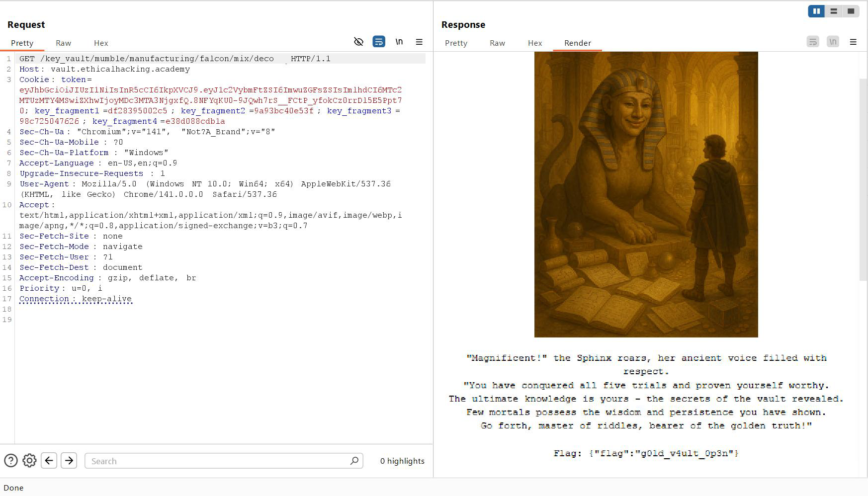The width and height of the screenshot is (868, 496).
Task: Open help question mark icon
Action: coord(11,461)
